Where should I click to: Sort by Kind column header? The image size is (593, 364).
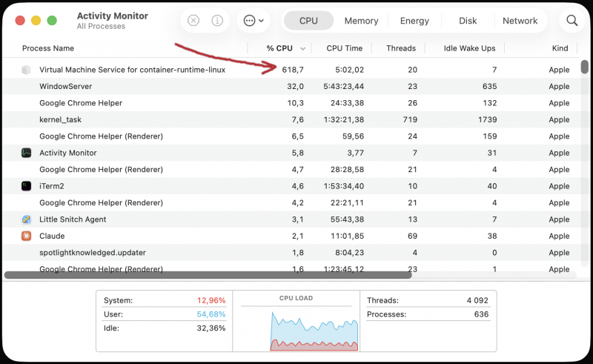tap(560, 48)
